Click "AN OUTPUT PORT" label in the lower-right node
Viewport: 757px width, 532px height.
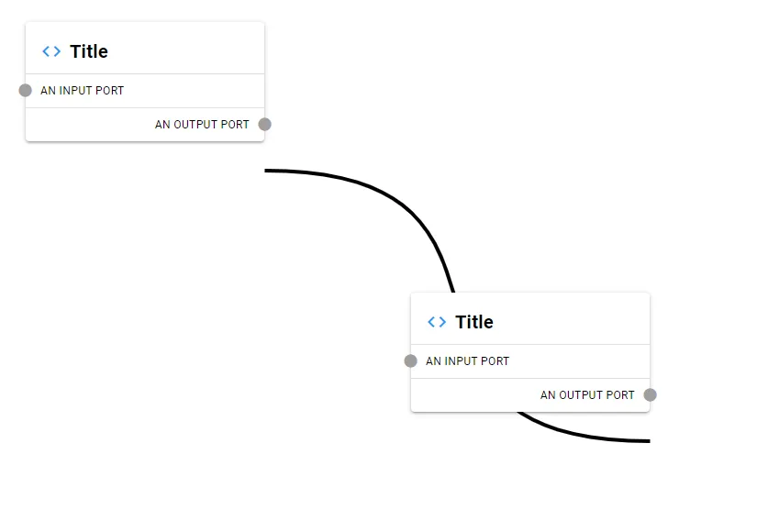point(587,395)
